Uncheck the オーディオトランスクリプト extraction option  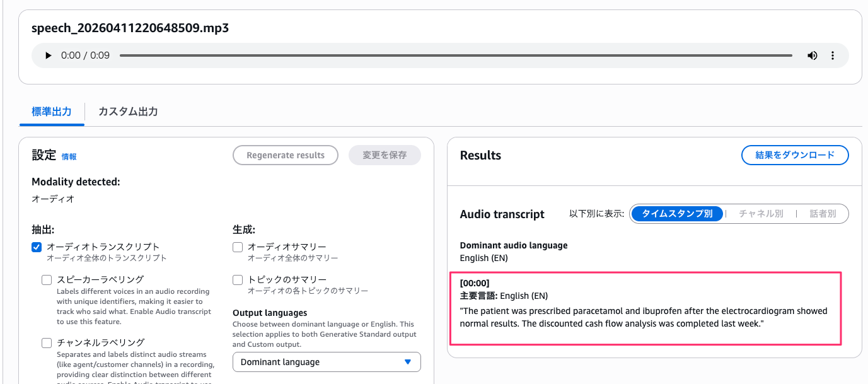(37, 247)
